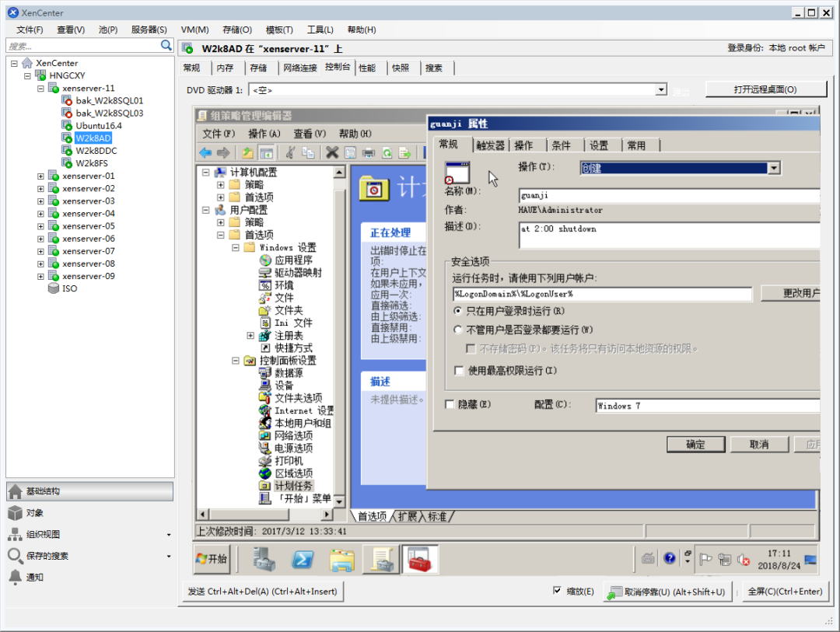Switch to the 条件 tab in guanji properties

[x=561, y=145]
